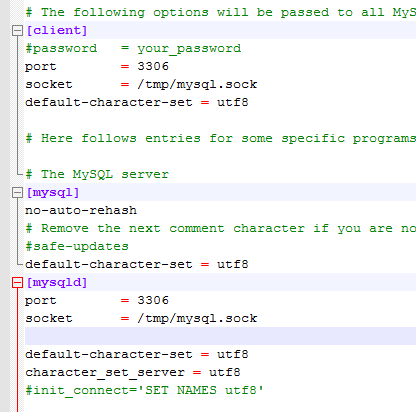Click the #safe-updates commented option

(77, 246)
